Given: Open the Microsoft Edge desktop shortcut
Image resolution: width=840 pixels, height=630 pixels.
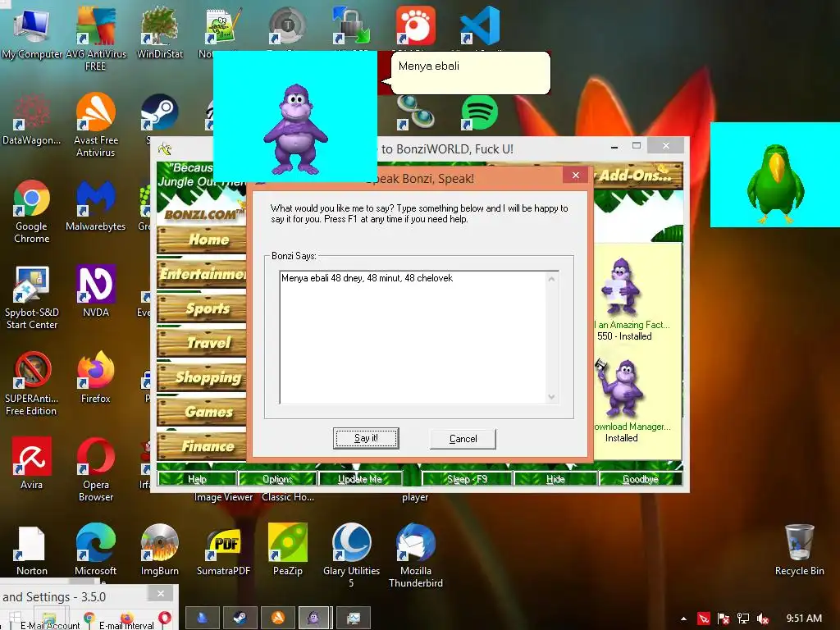Looking at the screenshot, I should tap(95, 550).
